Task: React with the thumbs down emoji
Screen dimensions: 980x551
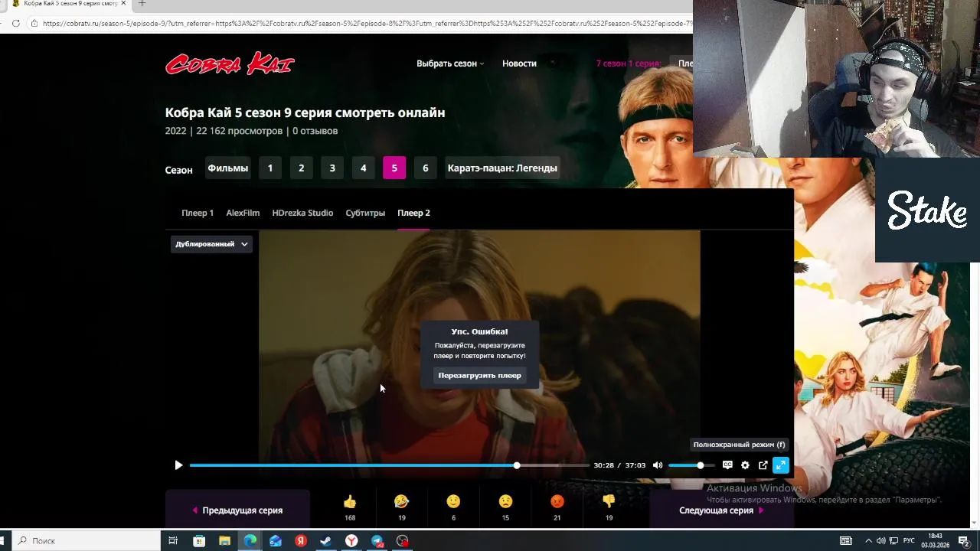Action: tap(609, 502)
